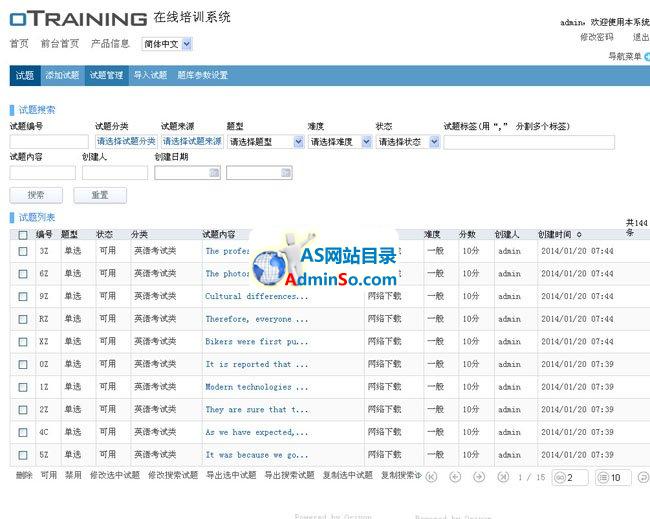Click the 搜索 button
The image size is (650, 519).
[x=36, y=195]
